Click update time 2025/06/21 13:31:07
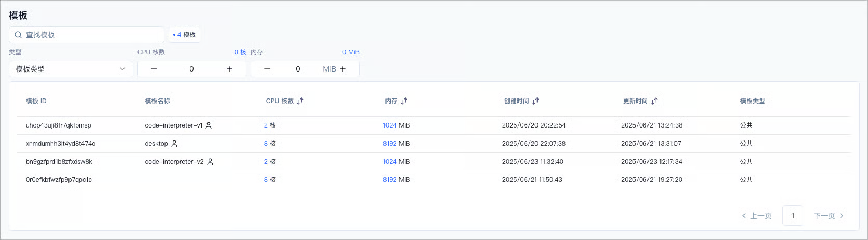 point(651,144)
